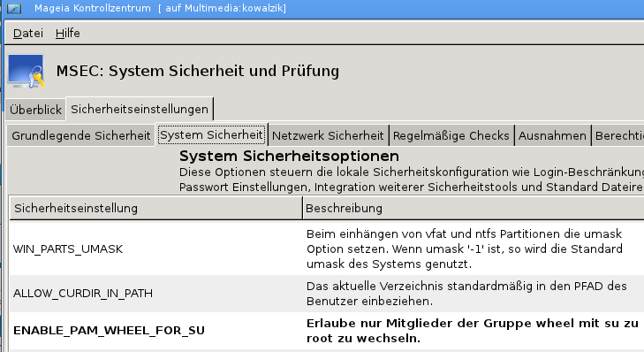Click the Beschreibung column header
Image resolution: width=644 pixels, height=352 pixels.
tap(474, 208)
